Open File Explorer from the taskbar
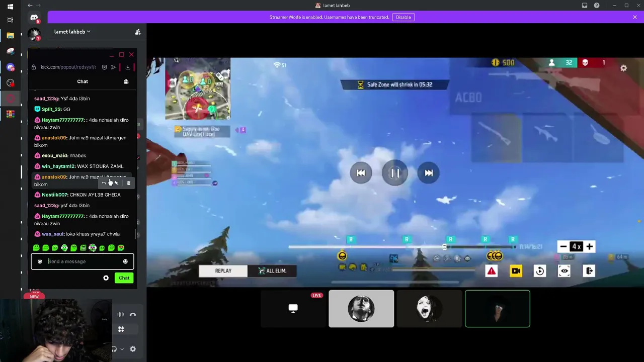The height and width of the screenshot is (362, 644). pyautogui.click(x=10, y=36)
